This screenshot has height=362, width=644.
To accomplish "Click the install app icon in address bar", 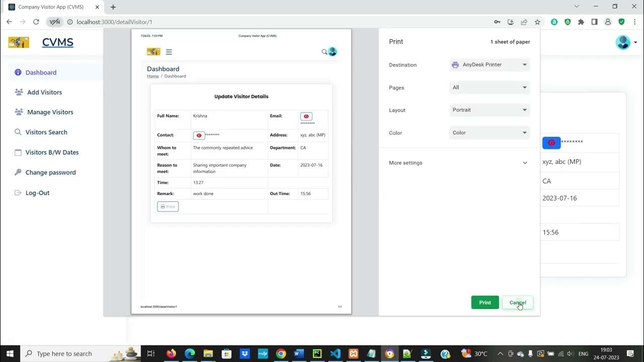I will tap(511, 22).
